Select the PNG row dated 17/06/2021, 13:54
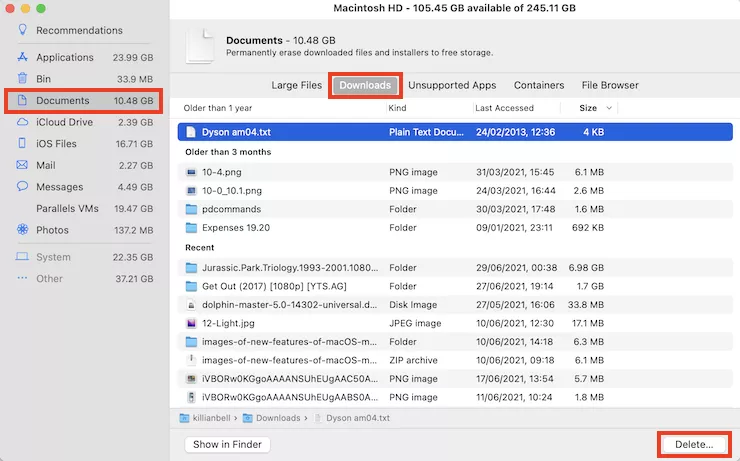Image resolution: width=740 pixels, height=461 pixels. 455,378
